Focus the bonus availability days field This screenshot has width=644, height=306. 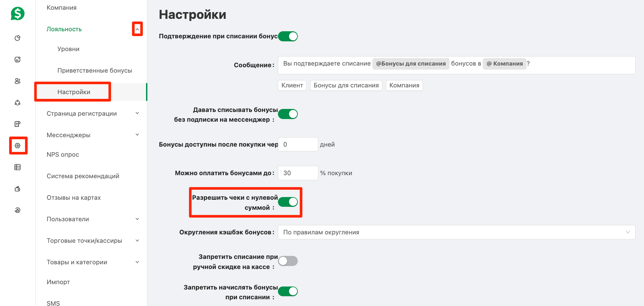pyautogui.click(x=298, y=144)
